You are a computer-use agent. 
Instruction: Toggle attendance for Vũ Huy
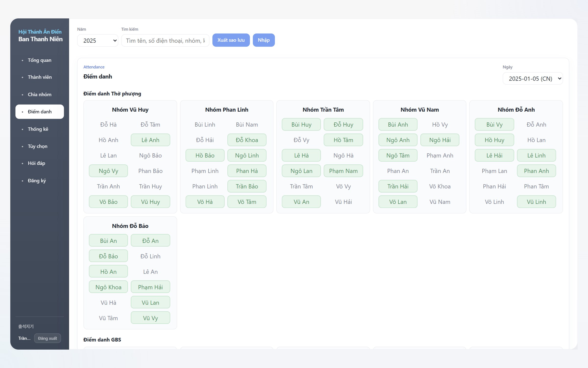coord(150,202)
